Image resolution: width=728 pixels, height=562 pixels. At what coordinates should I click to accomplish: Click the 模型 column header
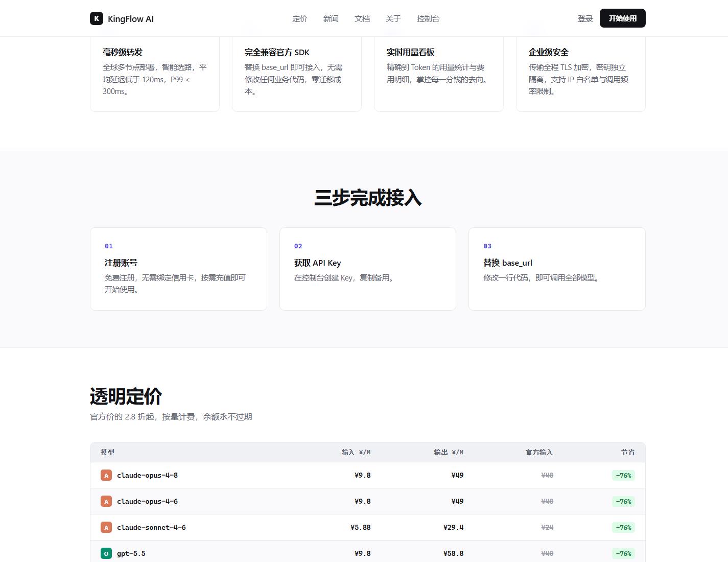(107, 452)
